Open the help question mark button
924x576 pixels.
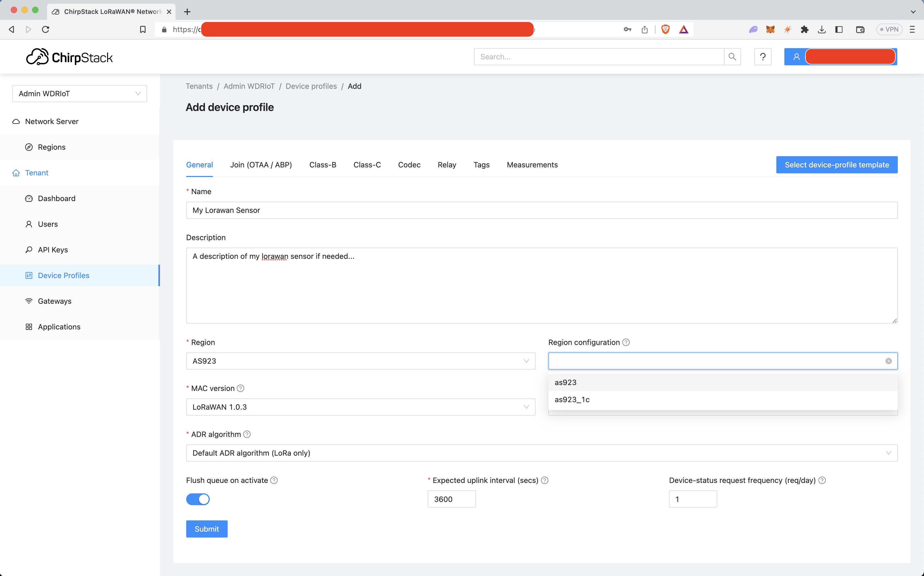[x=762, y=57]
